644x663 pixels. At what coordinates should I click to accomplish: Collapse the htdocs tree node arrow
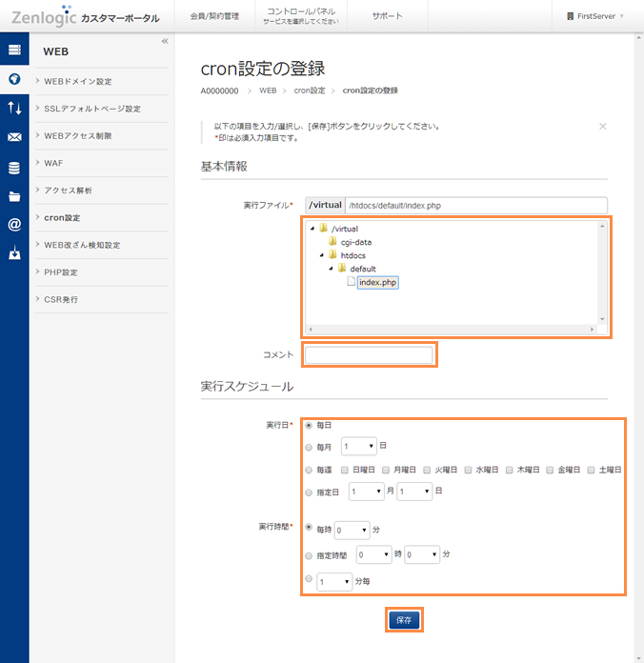coord(322,255)
